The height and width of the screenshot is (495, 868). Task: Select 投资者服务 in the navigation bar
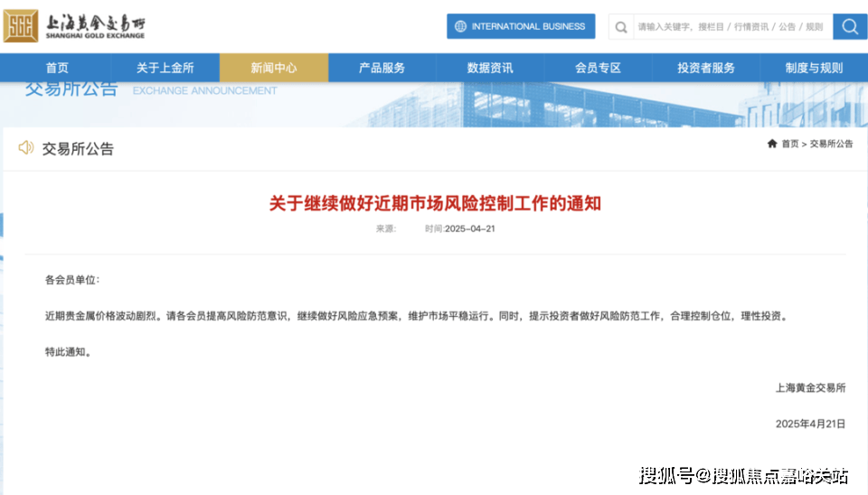click(706, 68)
